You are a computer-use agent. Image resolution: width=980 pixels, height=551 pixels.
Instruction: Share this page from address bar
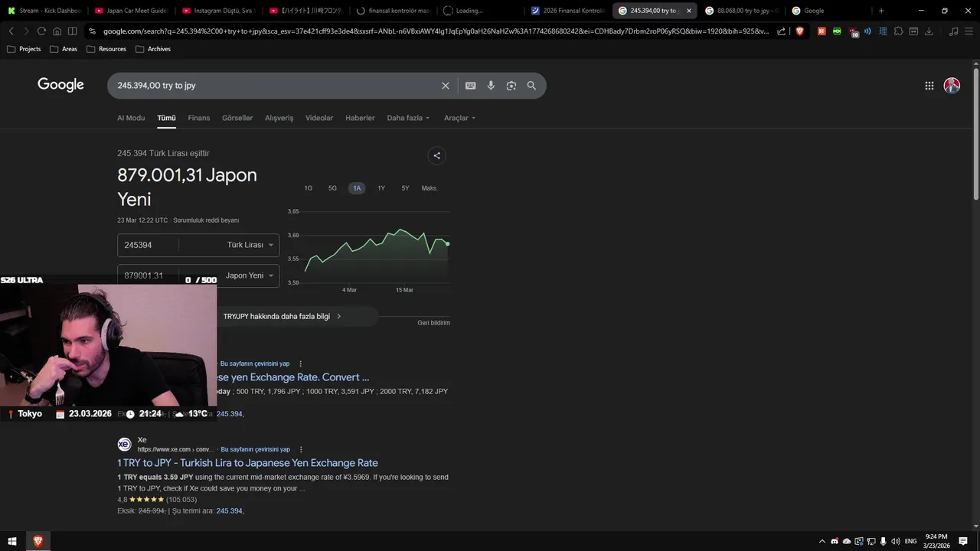[781, 31]
